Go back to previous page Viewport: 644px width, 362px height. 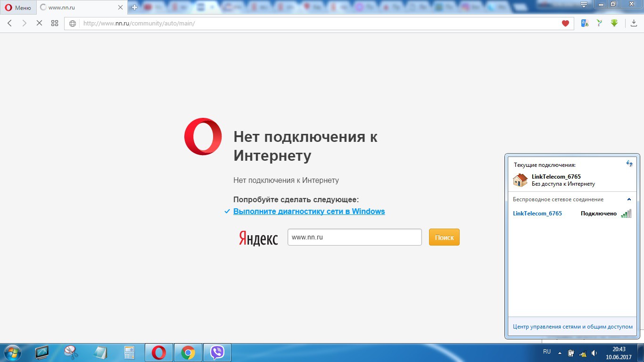(x=10, y=23)
